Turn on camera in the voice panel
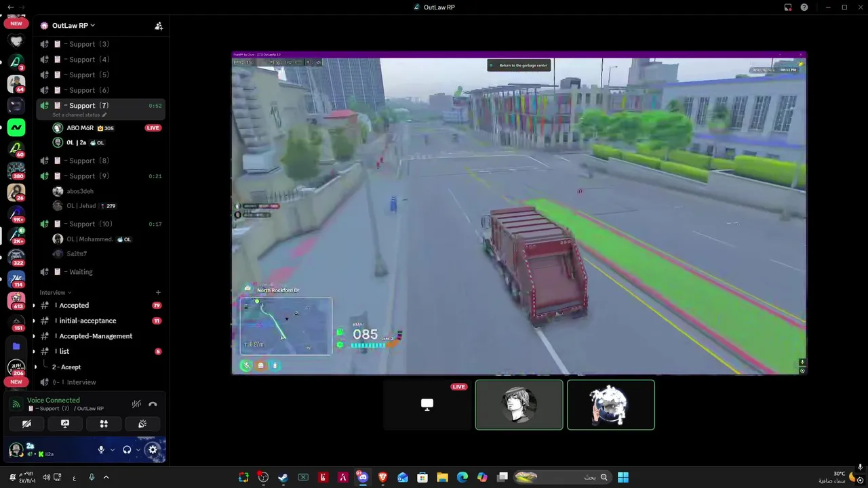Image resolution: width=868 pixels, height=488 pixels. (26, 424)
